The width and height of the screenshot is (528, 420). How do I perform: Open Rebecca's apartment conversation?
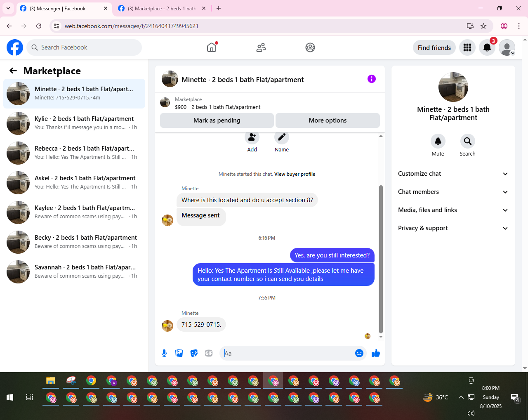74,153
